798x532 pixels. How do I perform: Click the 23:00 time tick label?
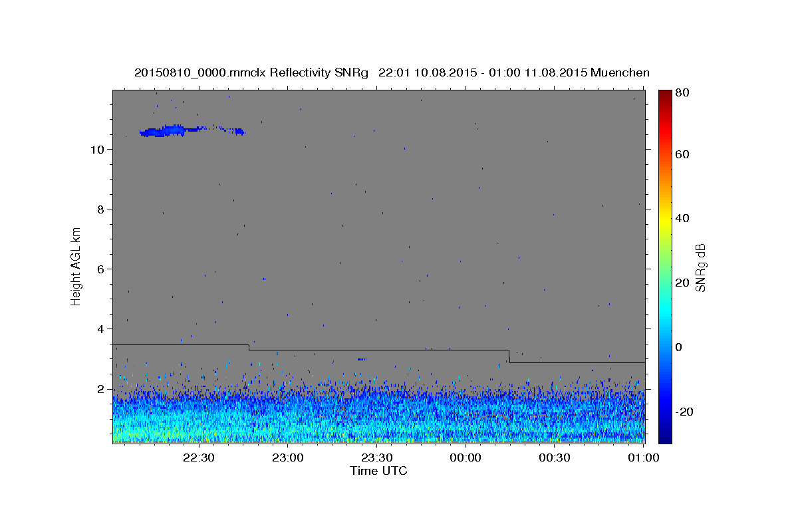(287, 458)
